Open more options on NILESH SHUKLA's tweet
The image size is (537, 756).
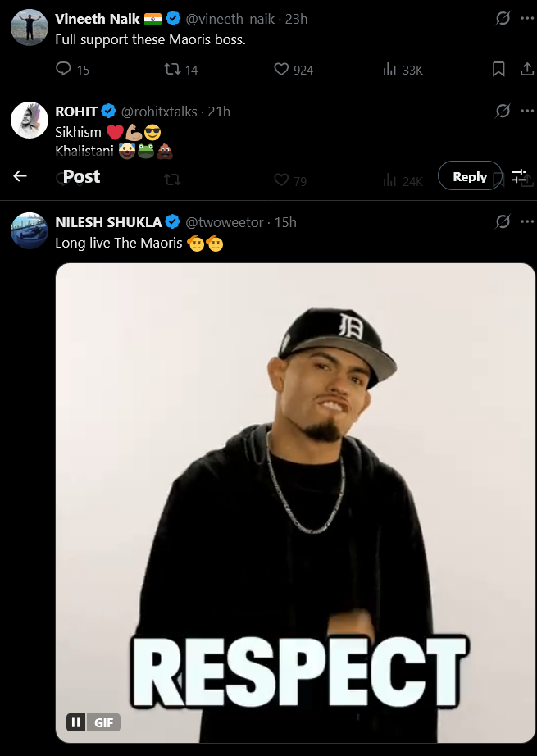527,221
